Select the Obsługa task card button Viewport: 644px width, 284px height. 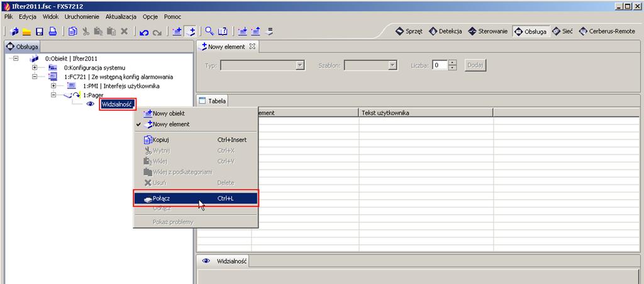[531, 31]
